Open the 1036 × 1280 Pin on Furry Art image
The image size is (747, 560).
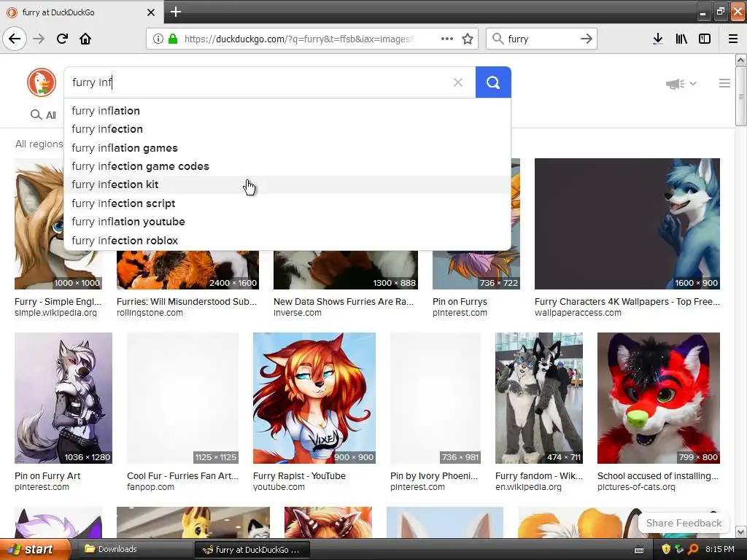tap(63, 398)
